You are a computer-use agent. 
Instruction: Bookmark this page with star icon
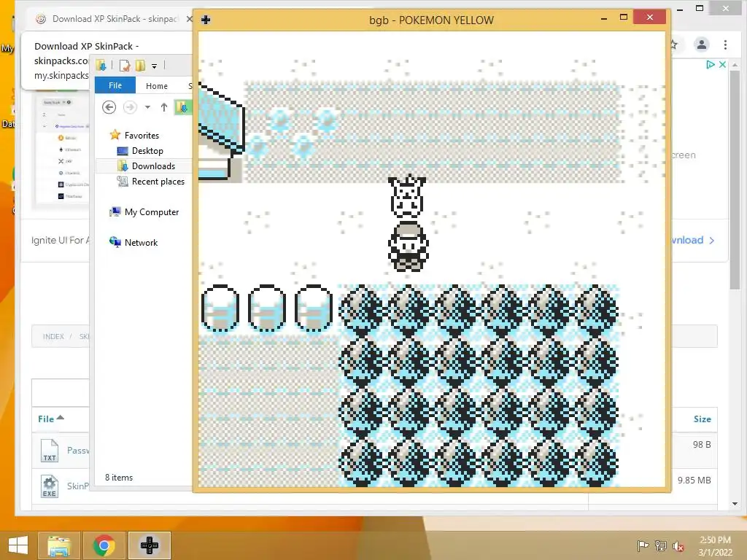674,44
